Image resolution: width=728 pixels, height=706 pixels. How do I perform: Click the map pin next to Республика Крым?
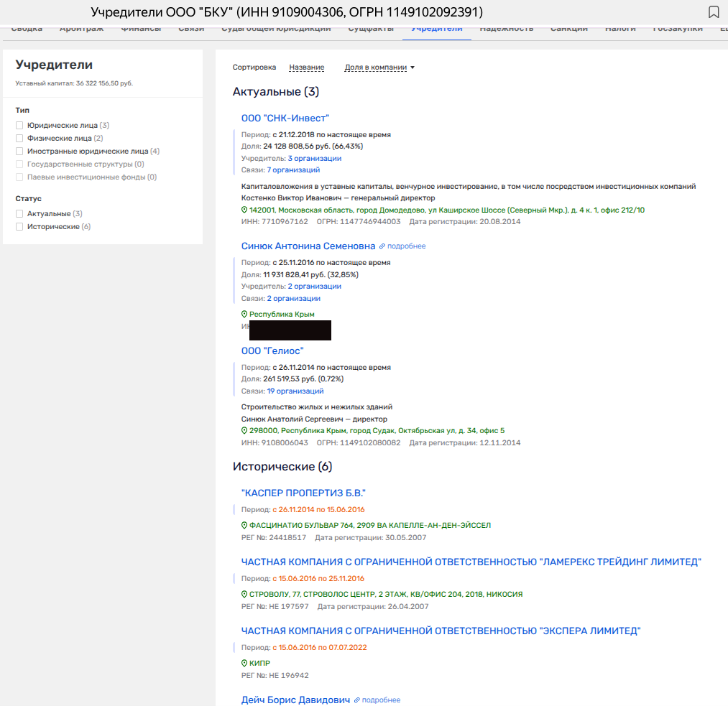[x=244, y=315]
